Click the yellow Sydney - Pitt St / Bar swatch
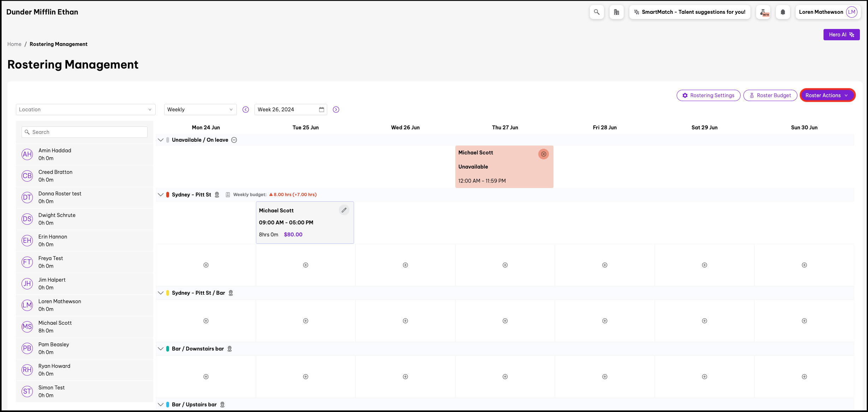The width and height of the screenshot is (868, 412). pyautogui.click(x=168, y=293)
